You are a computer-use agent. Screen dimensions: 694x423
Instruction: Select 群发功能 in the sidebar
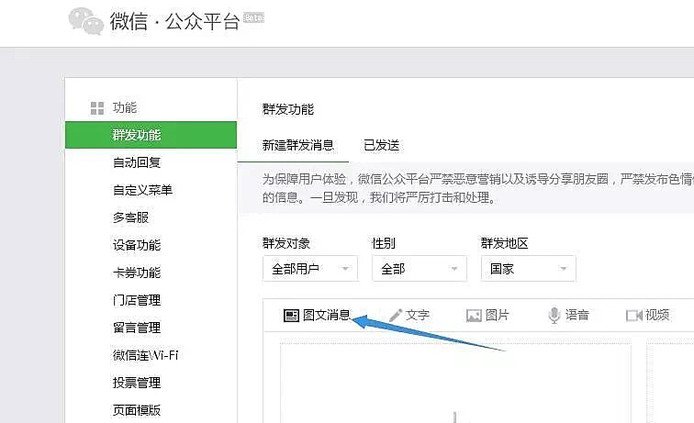151,135
